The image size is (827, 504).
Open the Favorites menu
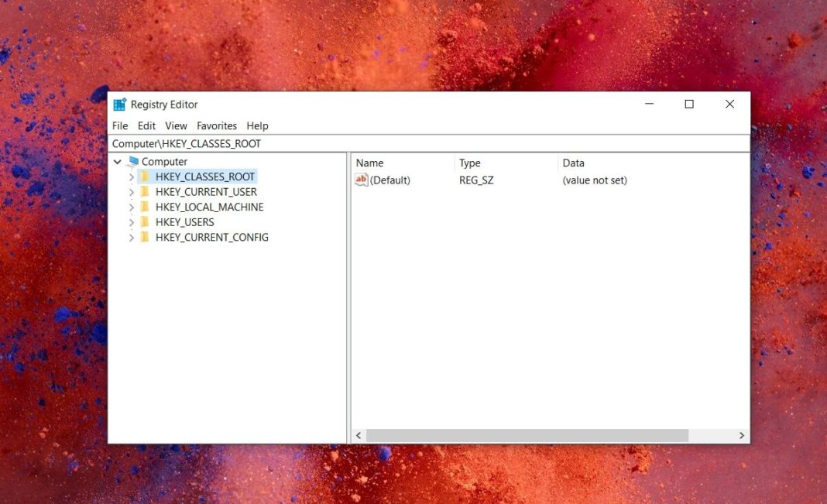click(216, 125)
